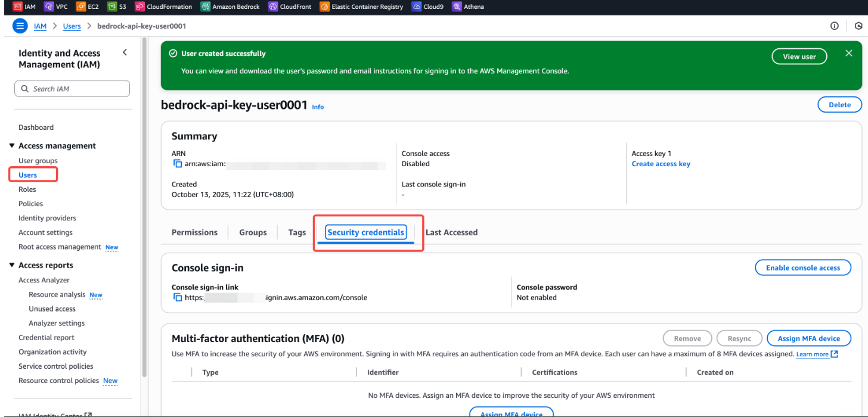This screenshot has width=868, height=417.
Task: Switch to the Last Accessed tab
Action: click(451, 232)
